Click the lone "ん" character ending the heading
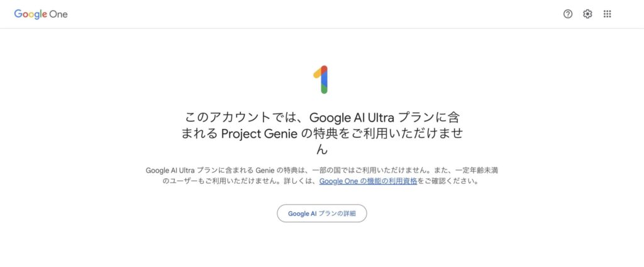644x267 pixels. (321, 150)
